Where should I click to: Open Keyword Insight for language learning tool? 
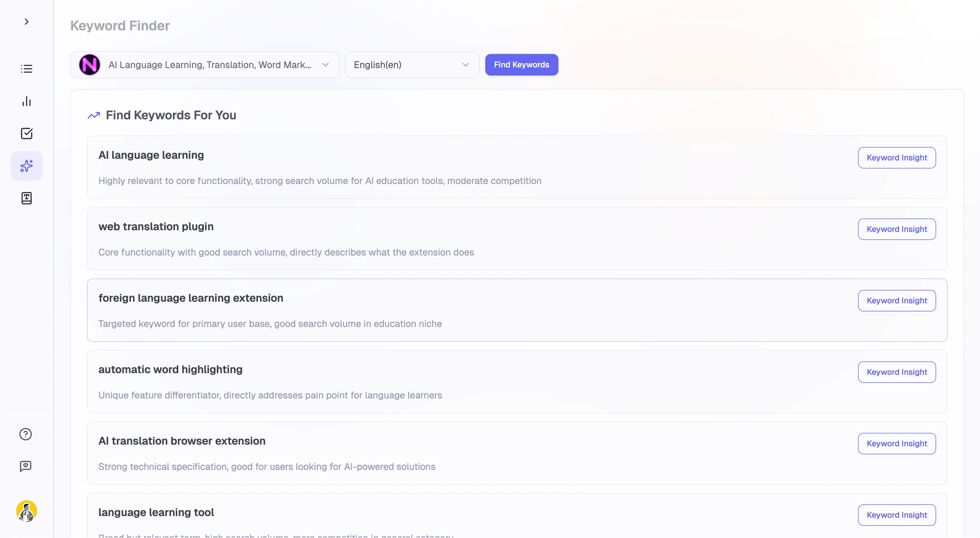pyautogui.click(x=896, y=515)
